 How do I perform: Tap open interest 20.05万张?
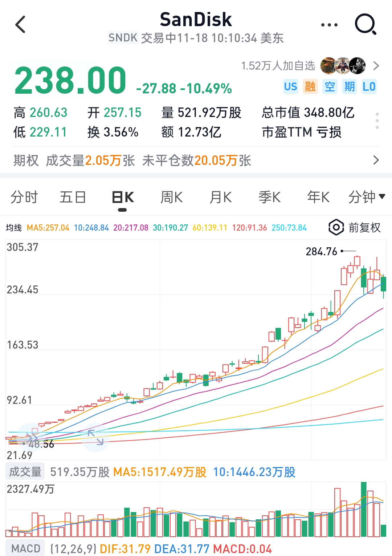click(x=223, y=160)
